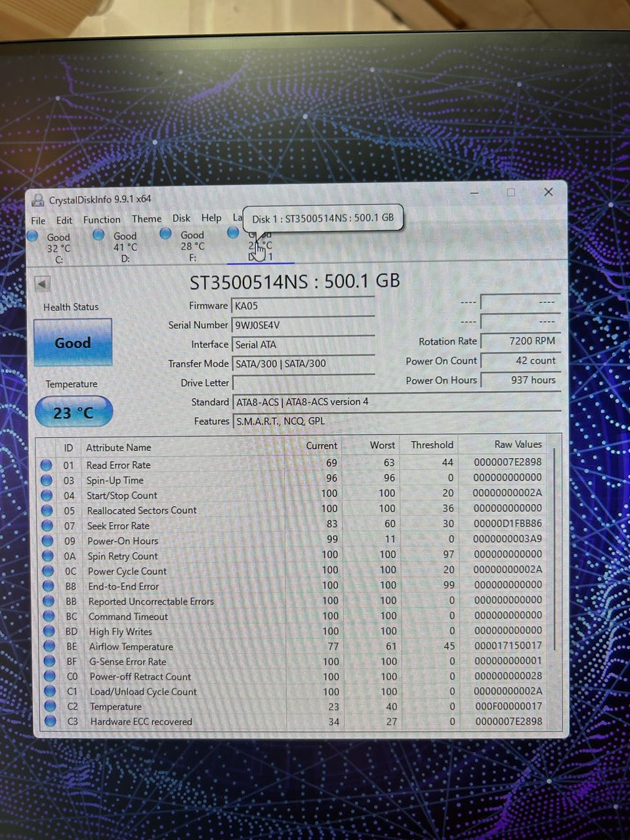Select the D: drive status icon
This screenshot has height=840, width=630.
click(x=98, y=234)
